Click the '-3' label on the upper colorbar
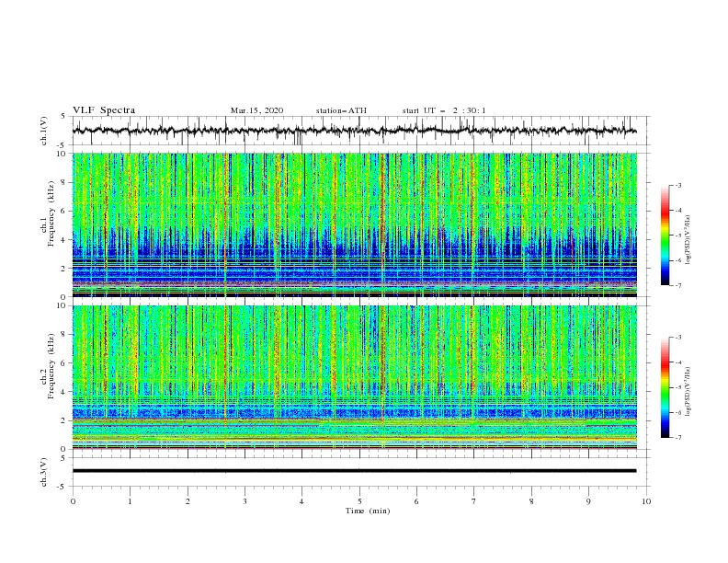Viewport: 728px width, 563px height. [x=677, y=185]
